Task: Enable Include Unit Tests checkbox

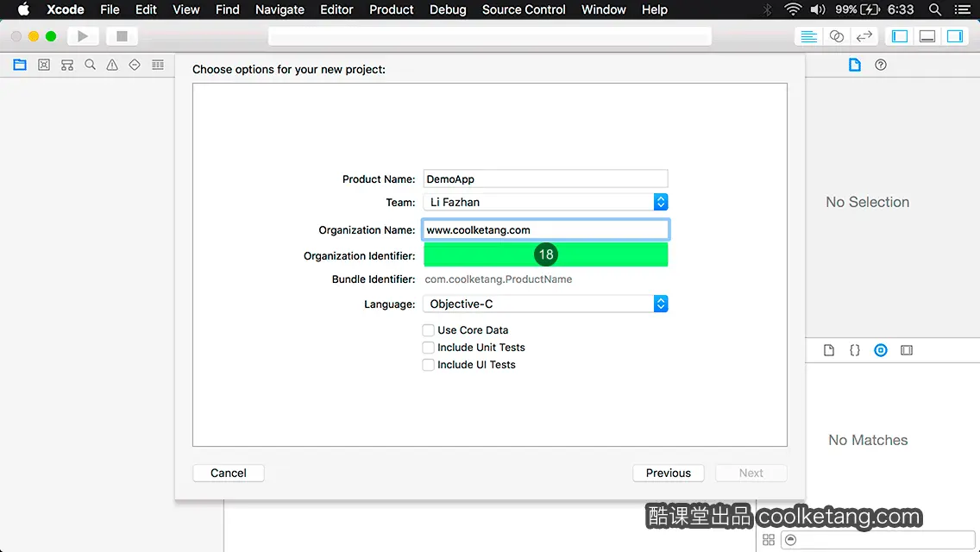Action: 428,348
